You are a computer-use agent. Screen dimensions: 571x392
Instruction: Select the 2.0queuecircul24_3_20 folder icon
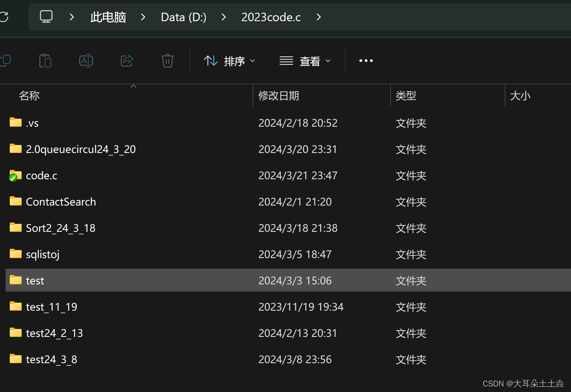tap(16, 149)
